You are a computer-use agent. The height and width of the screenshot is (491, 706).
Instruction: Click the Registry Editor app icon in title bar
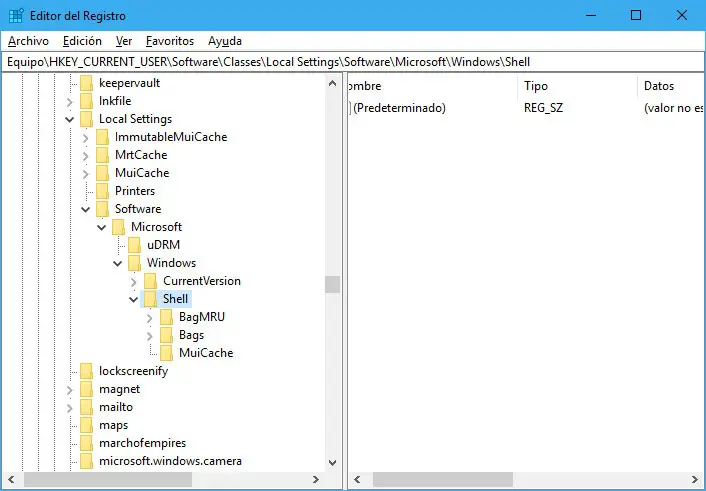pos(16,16)
